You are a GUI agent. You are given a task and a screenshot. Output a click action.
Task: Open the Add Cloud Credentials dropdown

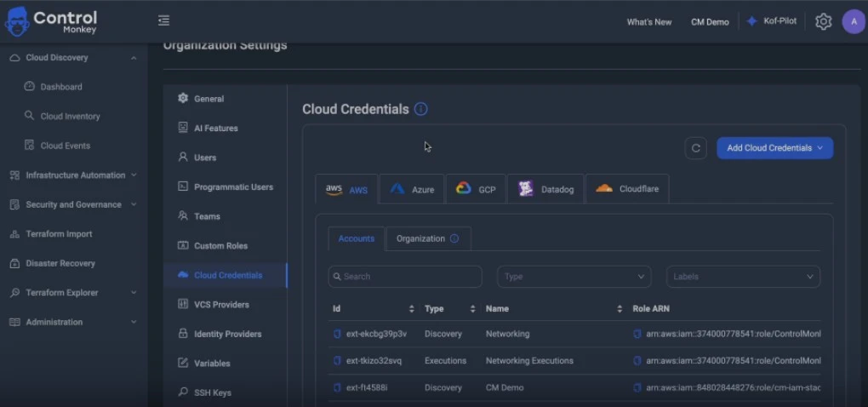774,148
